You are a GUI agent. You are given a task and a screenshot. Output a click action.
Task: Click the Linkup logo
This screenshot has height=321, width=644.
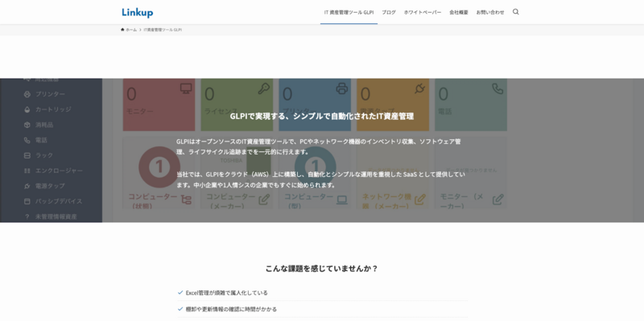tap(137, 12)
